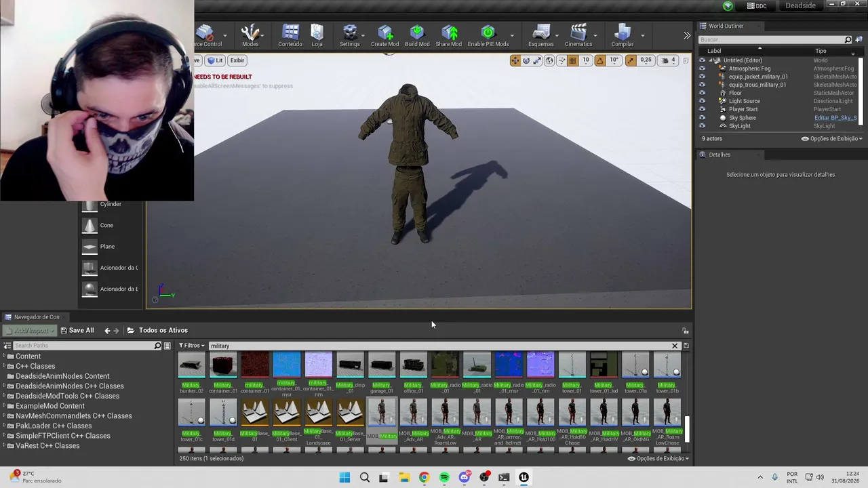The image size is (868, 488).
Task: Open Opções de Exibição in content browser
Action: click(x=658, y=458)
